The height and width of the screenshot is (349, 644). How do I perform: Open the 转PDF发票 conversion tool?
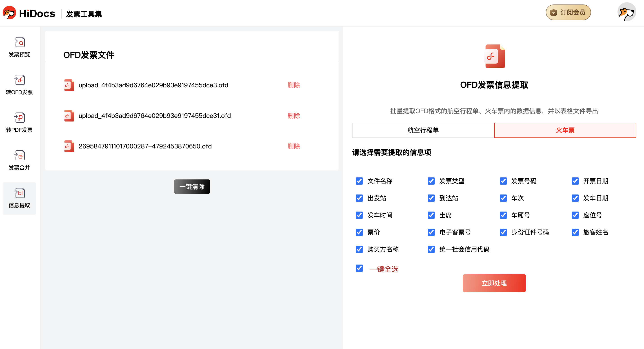tap(19, 118)
